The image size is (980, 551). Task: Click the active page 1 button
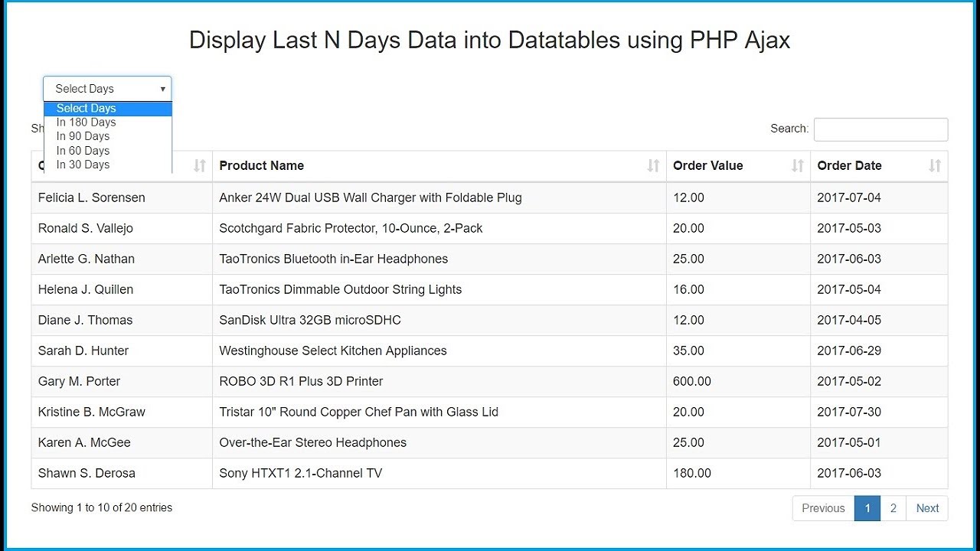[x=867, y=508]
